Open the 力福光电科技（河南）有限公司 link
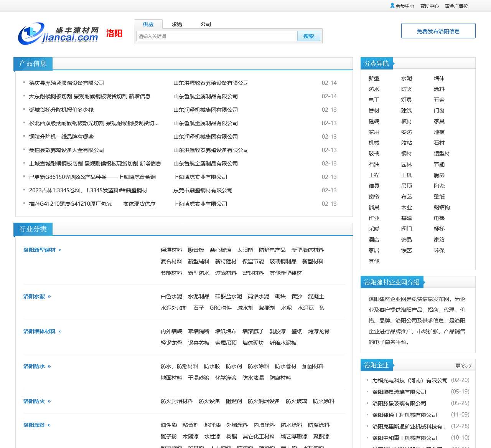491x448 pixels. 410,380
